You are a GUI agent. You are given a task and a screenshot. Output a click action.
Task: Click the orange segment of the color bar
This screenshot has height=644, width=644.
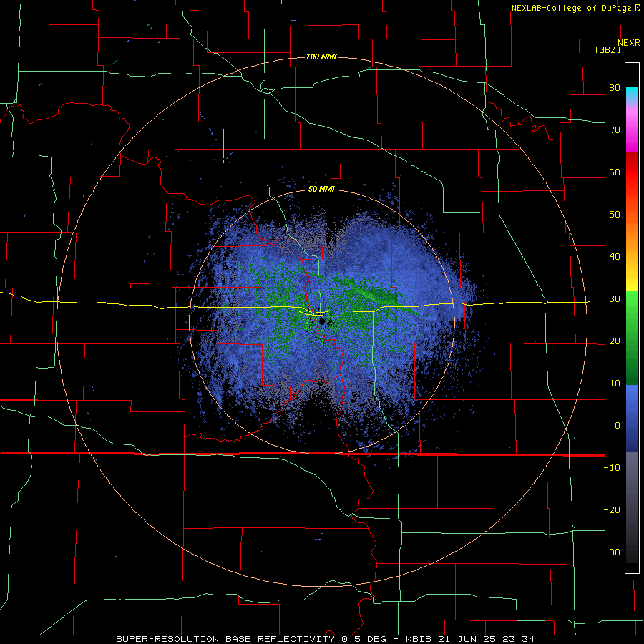[x=632, y=230]
